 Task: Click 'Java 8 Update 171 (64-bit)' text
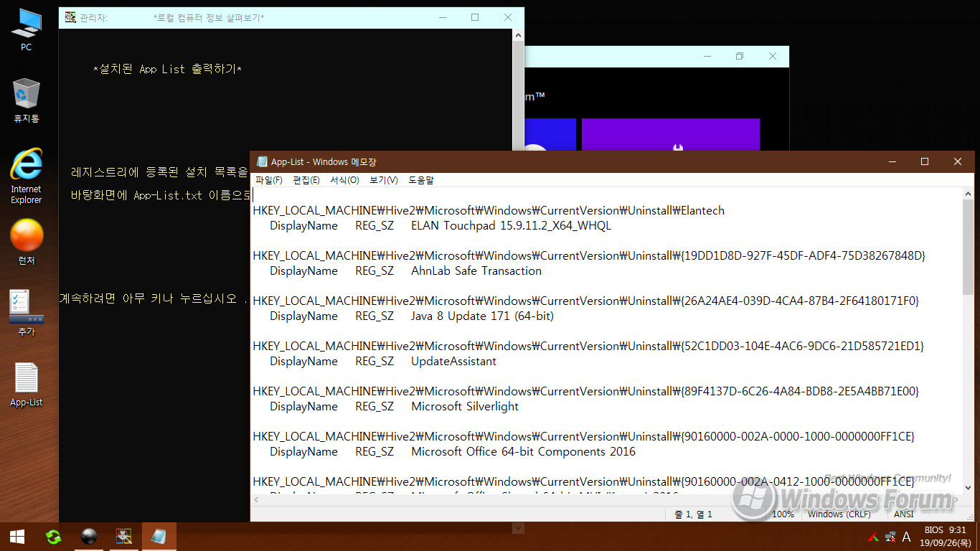482,316
